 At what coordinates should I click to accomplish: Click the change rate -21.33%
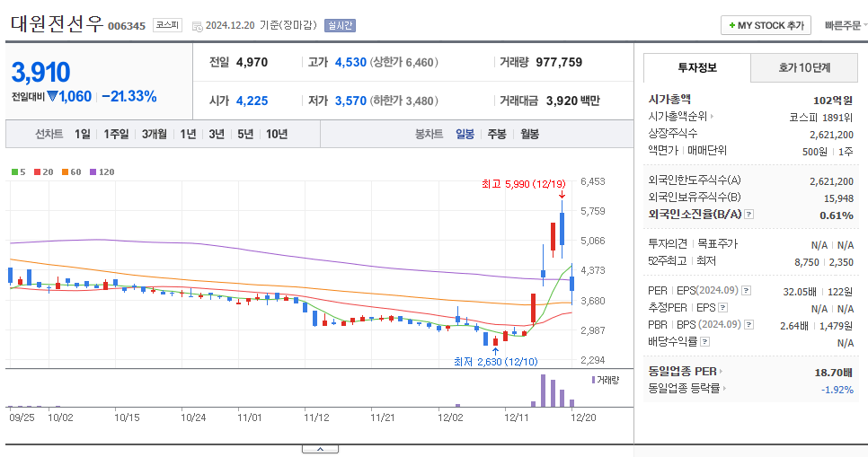point(129,96)
